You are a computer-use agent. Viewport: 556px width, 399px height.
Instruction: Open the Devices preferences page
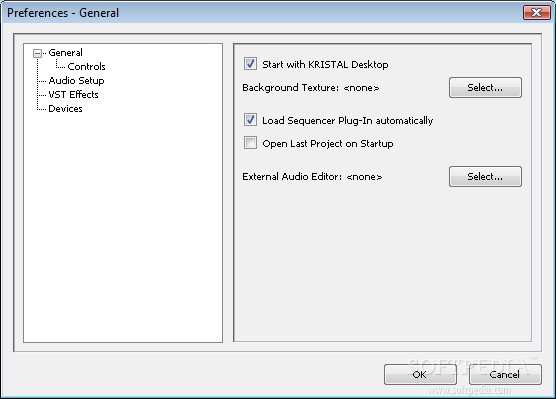click(65, 109)
